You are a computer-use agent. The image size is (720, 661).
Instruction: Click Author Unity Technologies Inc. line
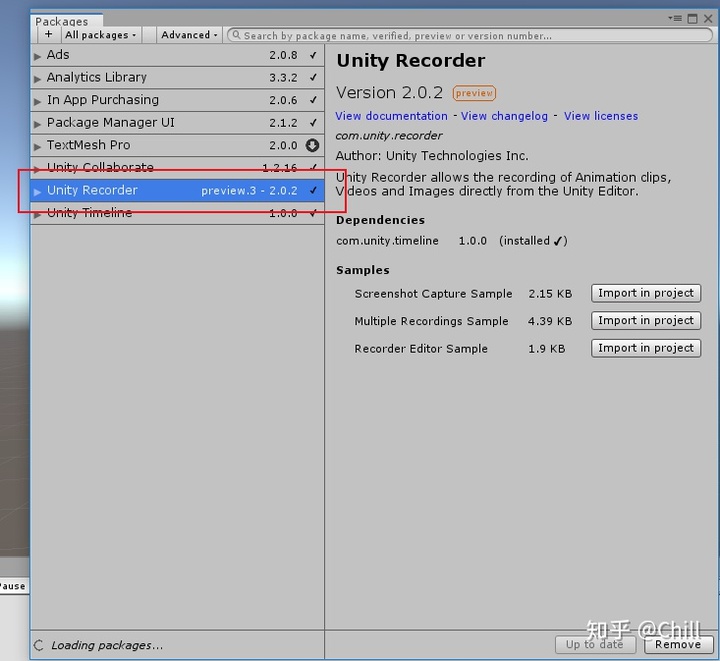[x=432, y=156]
